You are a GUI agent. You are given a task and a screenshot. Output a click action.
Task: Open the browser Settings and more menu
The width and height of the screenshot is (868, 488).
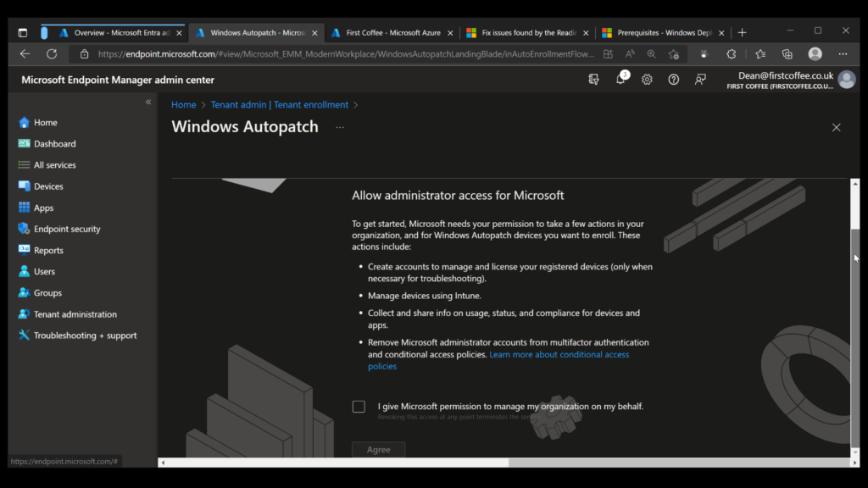pyautogui.click(x=844, y=53)
